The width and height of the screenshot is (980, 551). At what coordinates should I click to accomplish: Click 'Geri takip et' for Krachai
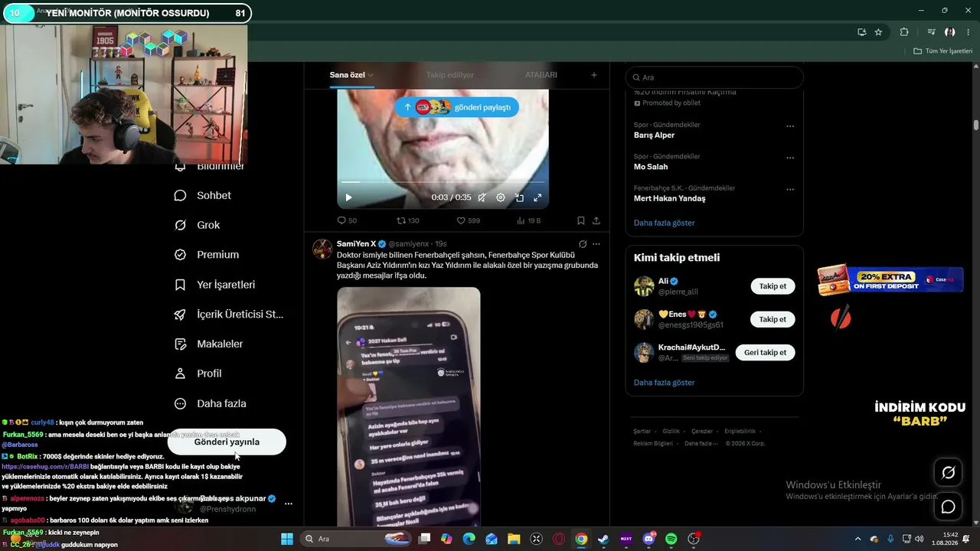point(765,353)
